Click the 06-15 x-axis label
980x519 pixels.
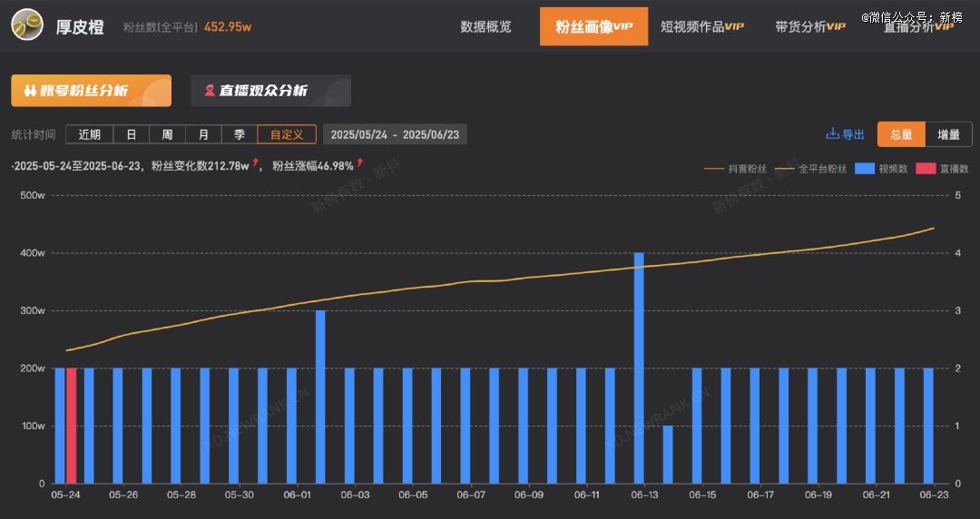pyautogui.click(x=702, y=495)
